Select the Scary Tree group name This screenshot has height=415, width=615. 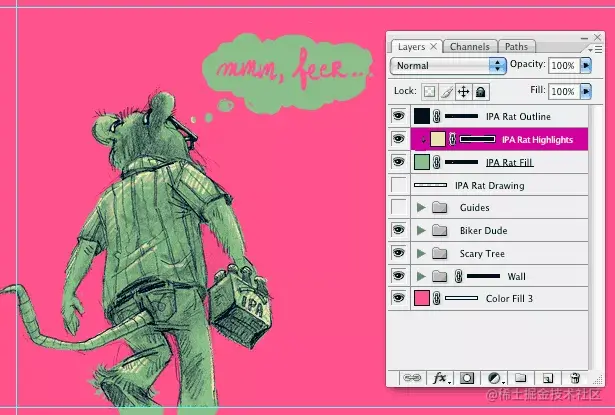click(482, 253)
